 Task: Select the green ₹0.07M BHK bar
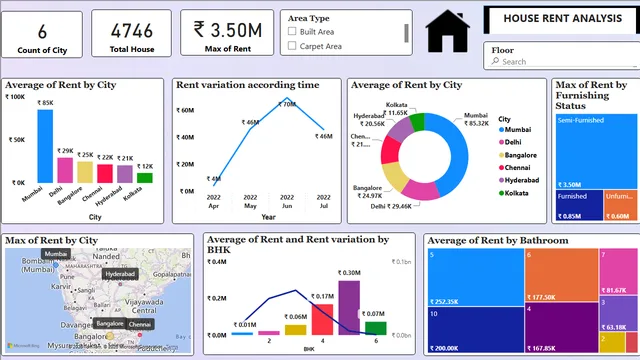[376, 328]
